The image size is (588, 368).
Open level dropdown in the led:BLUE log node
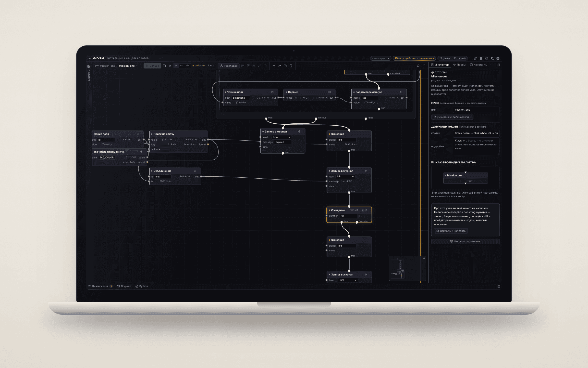(x=345, y=177)
